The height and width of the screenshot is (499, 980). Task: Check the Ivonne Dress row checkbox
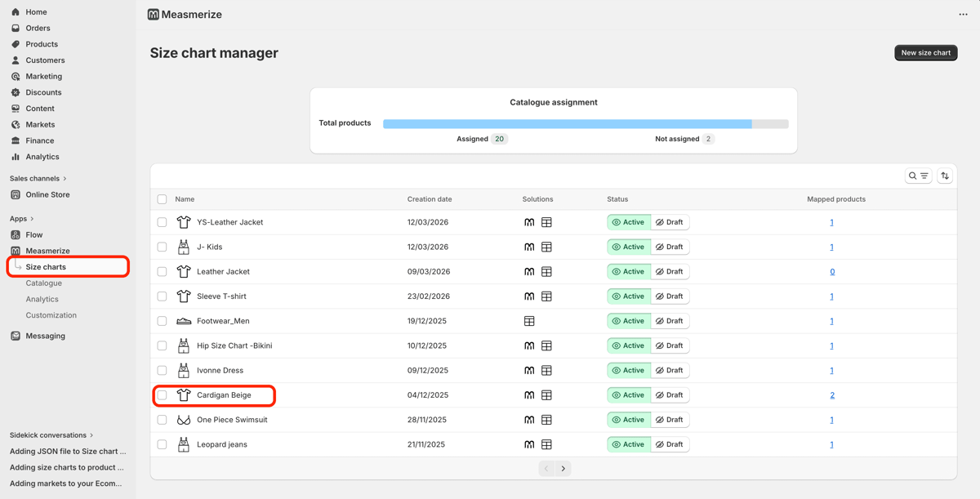pyautogui.click(x=162, y=371)
